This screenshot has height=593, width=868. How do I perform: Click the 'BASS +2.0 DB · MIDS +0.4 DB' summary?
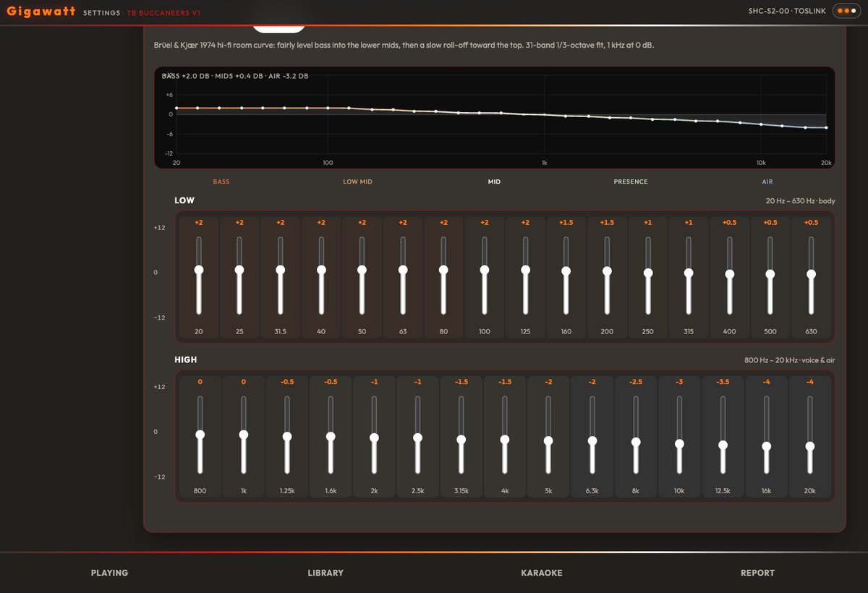coord(235,76)
